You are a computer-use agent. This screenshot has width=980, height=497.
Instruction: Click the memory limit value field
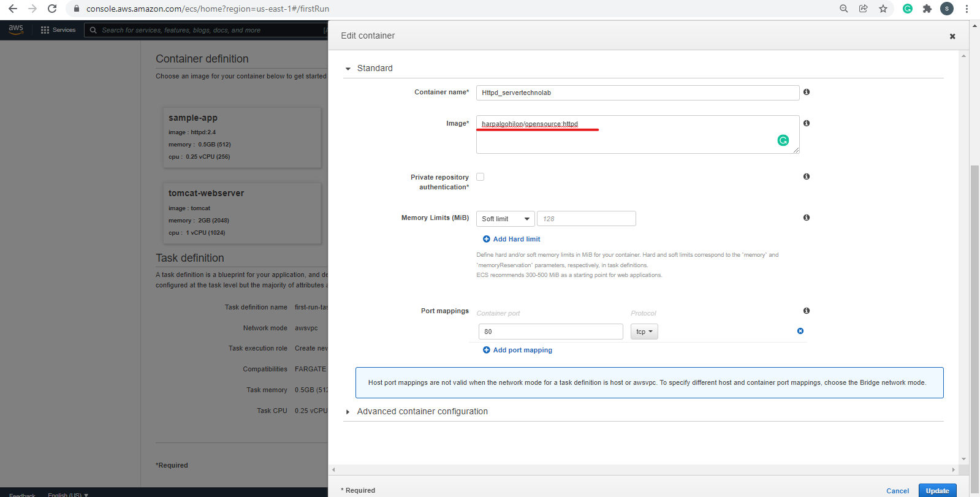pyautogui.click(x=587, y=219)
